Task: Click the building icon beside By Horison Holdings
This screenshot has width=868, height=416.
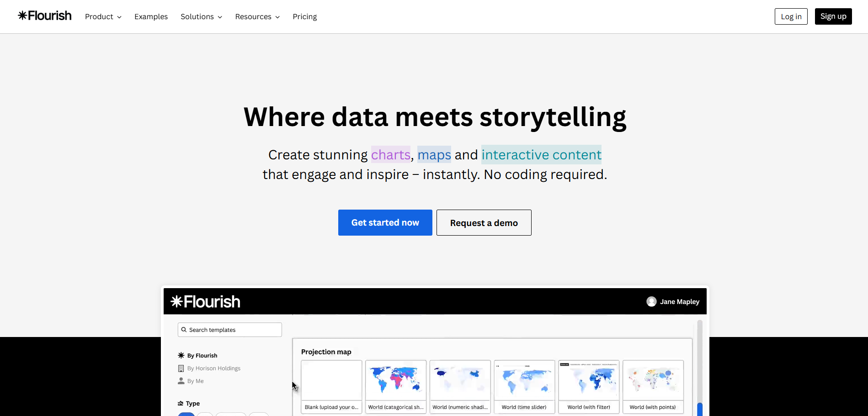Action: (181, 369)
